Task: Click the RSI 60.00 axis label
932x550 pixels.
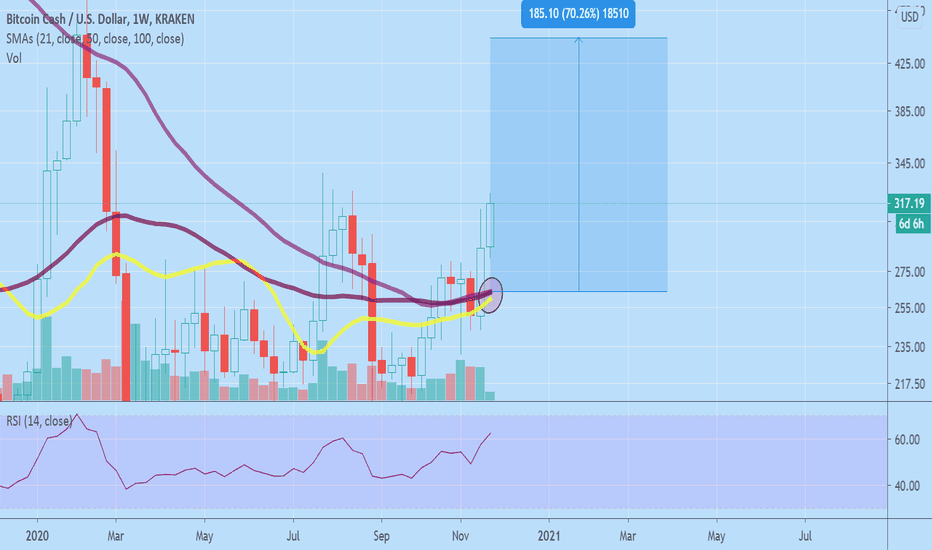Action: [907, 439]
